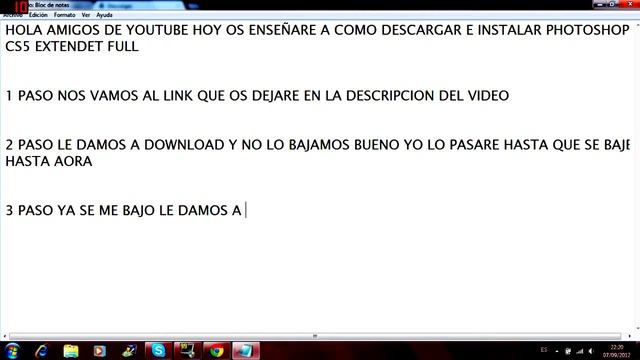Viewport: 640px width, 360px height.
Task: Click the taskbar icon left of Skype
Action: point(129,351)
